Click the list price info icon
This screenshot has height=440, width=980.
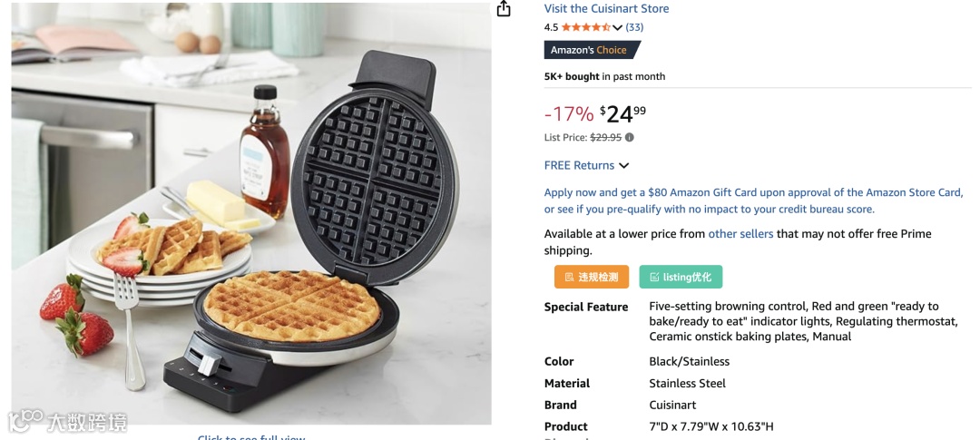coord(630,138)
